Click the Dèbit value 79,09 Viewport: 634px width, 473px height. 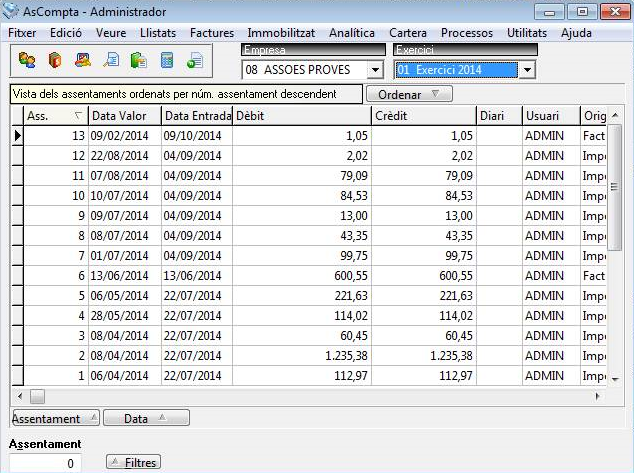(x=354, y=175)
